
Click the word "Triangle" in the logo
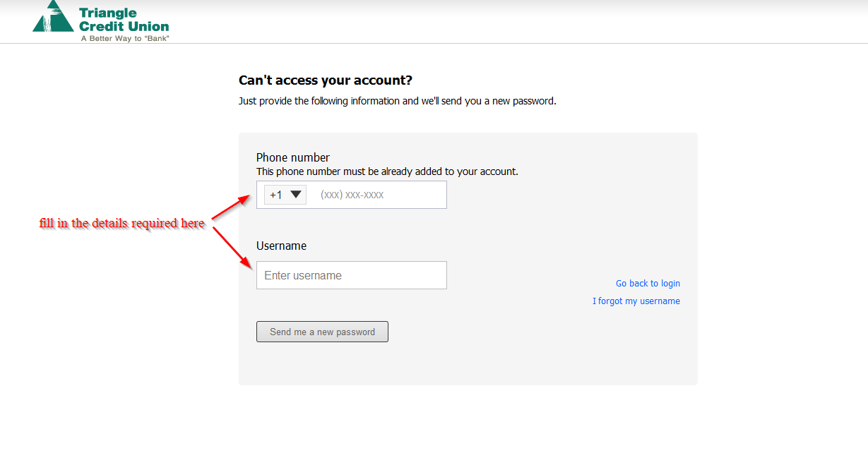coord(108,13)
